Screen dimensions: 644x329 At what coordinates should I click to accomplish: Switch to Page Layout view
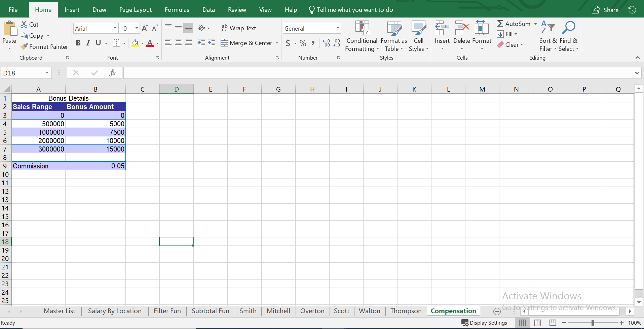click(x=537, y=323)
